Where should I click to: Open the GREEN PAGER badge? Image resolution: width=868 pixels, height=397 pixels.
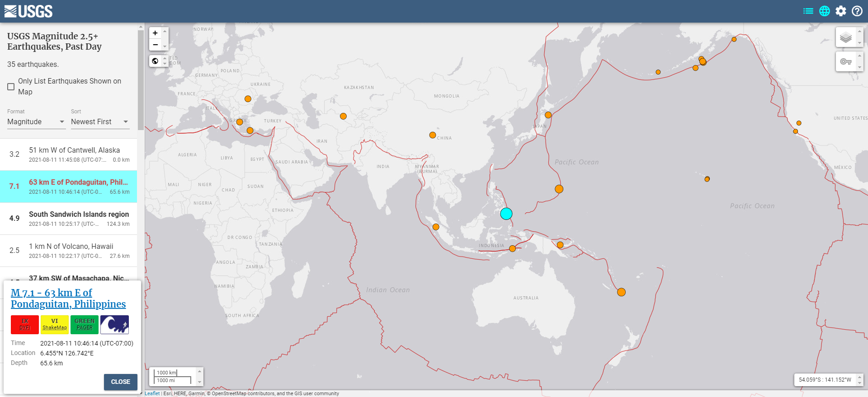click(x=85, y=324)
